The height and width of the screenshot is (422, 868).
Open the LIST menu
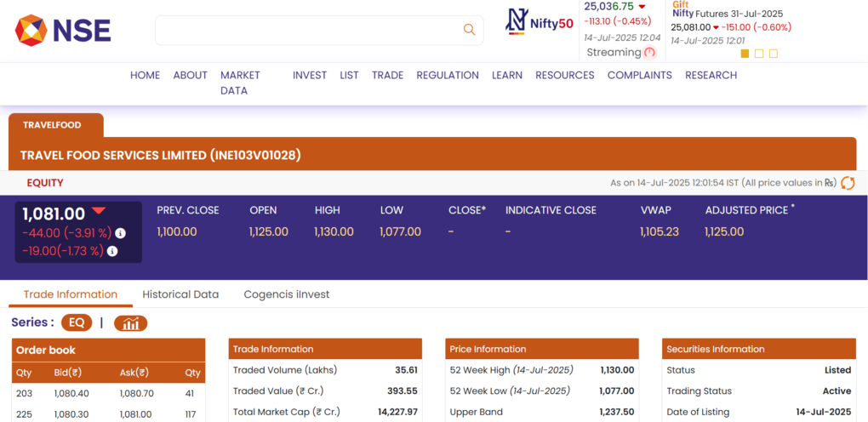pyautogui.click(x=349, y=76)
